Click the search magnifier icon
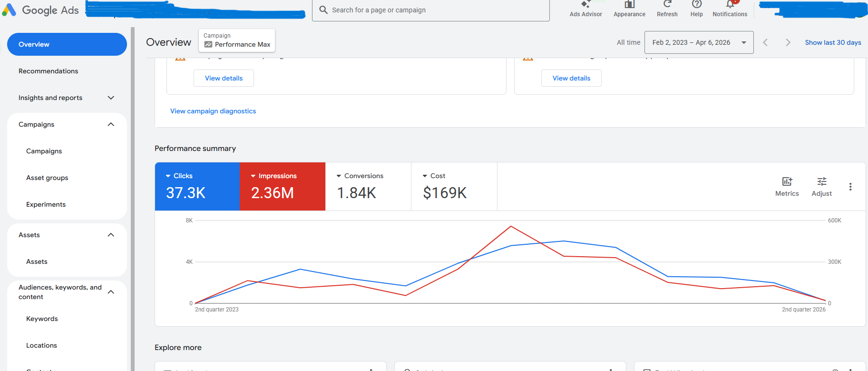Viewport: 868px width, 371px height. point(323,10)
